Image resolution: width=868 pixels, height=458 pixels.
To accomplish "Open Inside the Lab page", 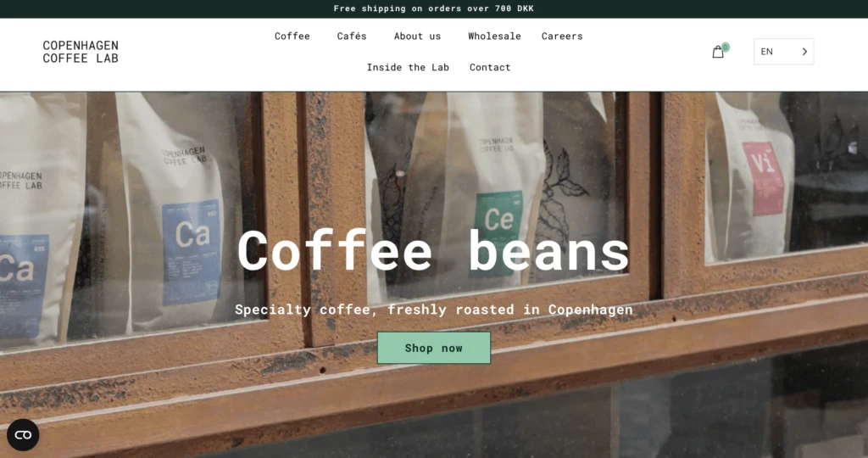I will 408,67.
